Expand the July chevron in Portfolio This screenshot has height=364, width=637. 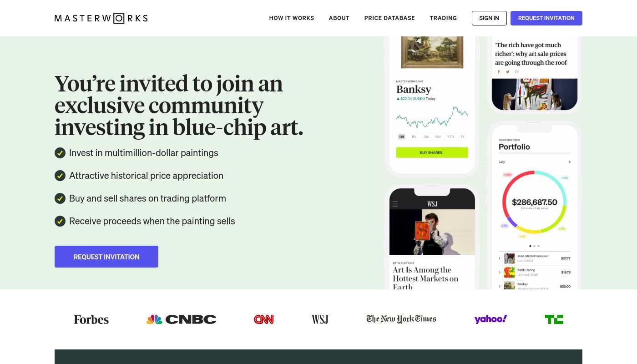569,162
